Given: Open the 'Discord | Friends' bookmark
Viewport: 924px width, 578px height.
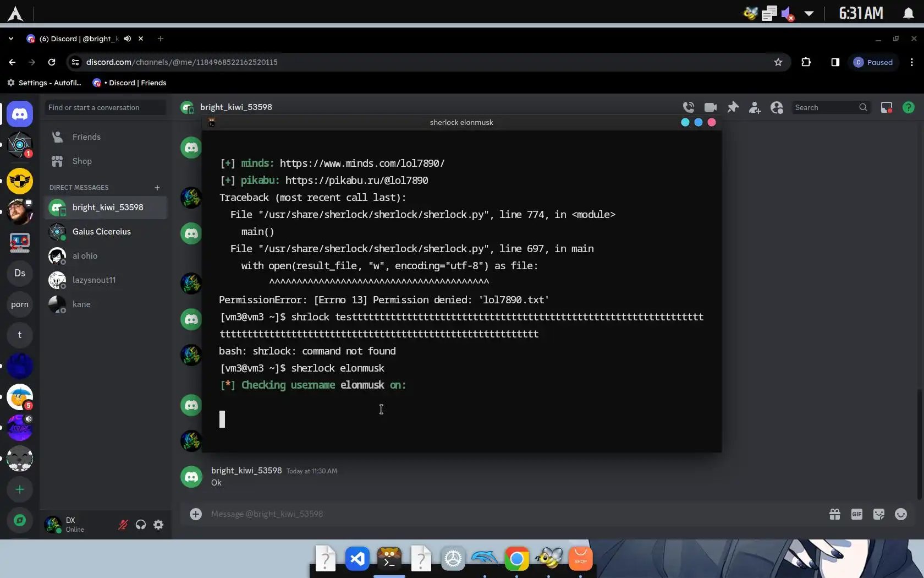Looking at the screenshot, I should pos(130,83).
